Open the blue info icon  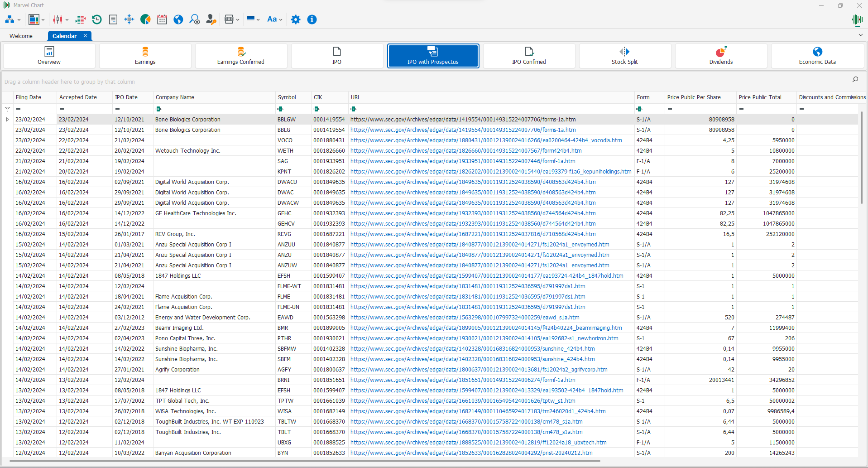coord(312,19)
